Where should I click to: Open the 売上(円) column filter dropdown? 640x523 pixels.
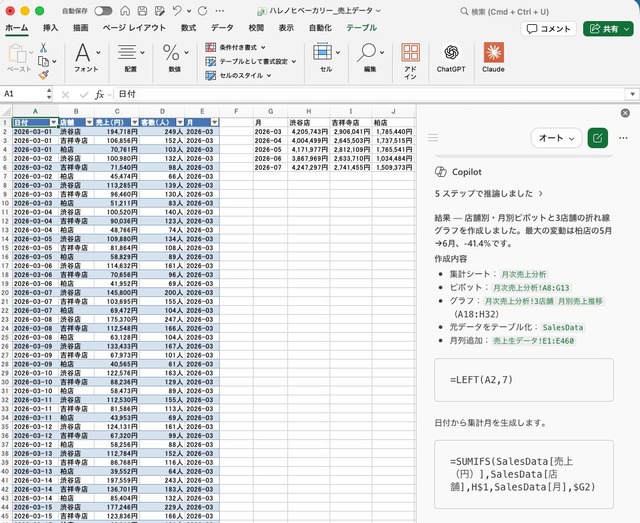tap(135, 122)
